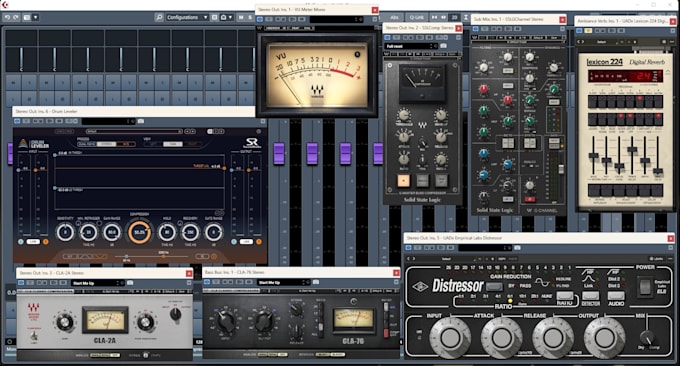Screen dimensions: 680x366
Task: Click the gain reduction meter on SSLComp
Action: [422, 82]
